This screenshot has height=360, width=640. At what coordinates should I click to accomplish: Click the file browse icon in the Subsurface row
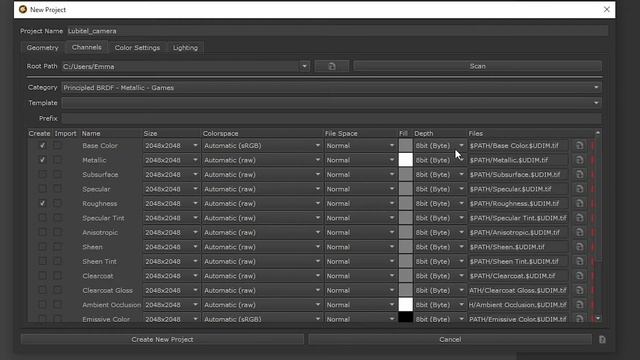pyautogui.click(x=579, y=175)
